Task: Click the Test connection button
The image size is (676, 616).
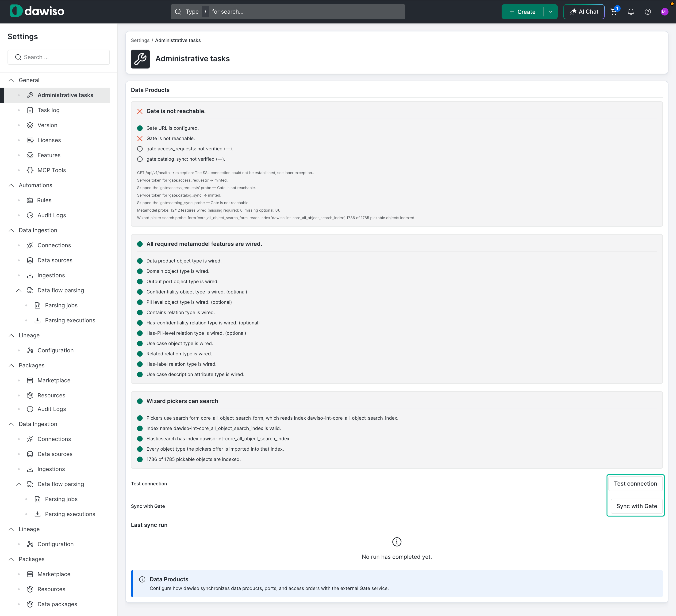Action: click(x=635, y=484)
